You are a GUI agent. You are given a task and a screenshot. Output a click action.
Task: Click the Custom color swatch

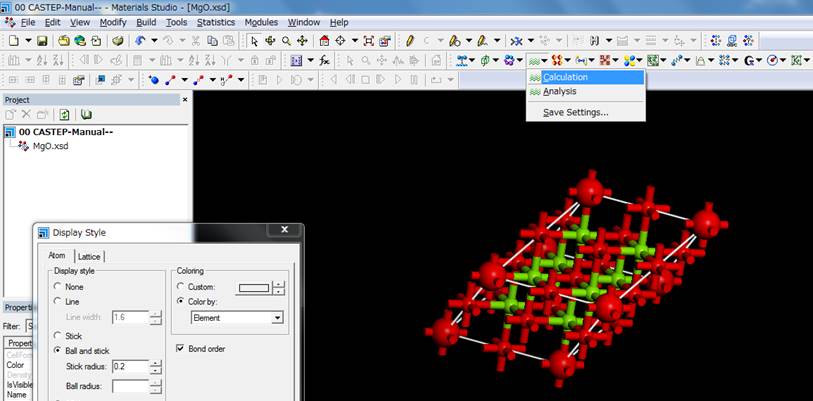[x=254, y=288]
